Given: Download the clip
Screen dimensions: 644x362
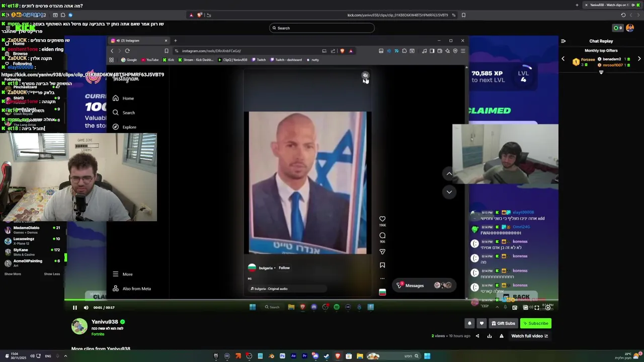Looking at the screenshot, I should 490,336.
